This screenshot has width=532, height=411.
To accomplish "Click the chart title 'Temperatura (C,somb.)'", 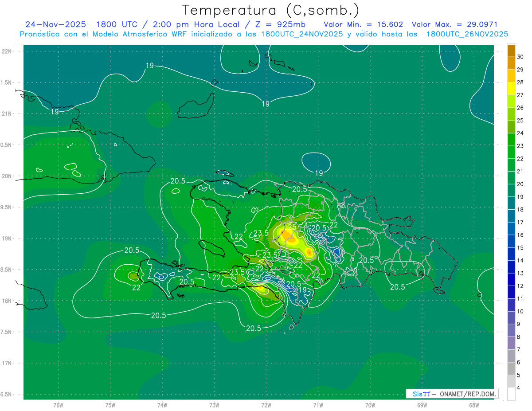I will [x=271, y=11].
